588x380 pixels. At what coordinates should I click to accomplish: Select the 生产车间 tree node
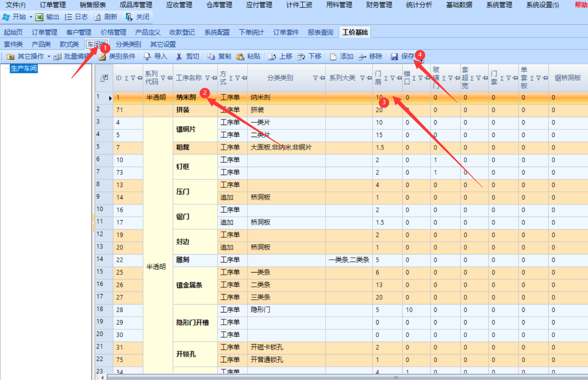24,68
